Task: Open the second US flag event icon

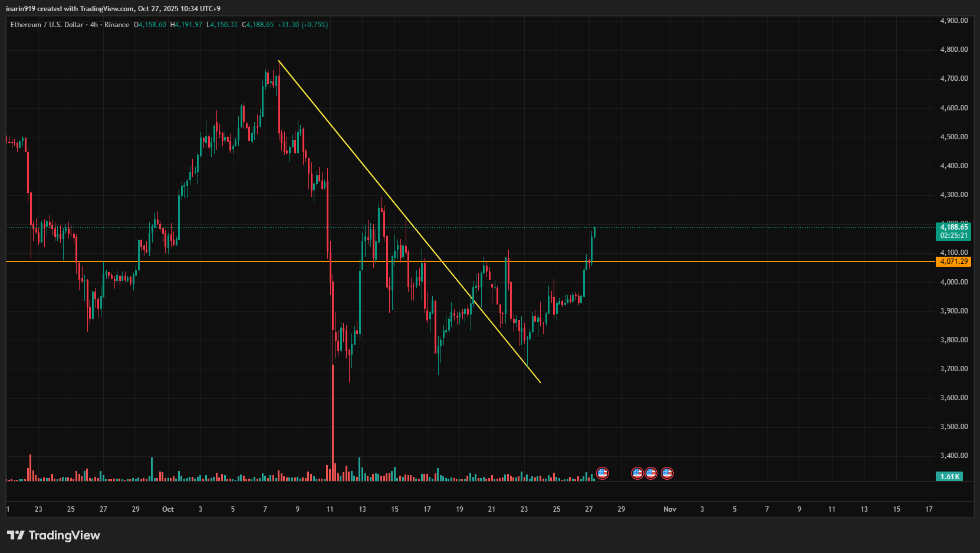Action: (637, 473)
